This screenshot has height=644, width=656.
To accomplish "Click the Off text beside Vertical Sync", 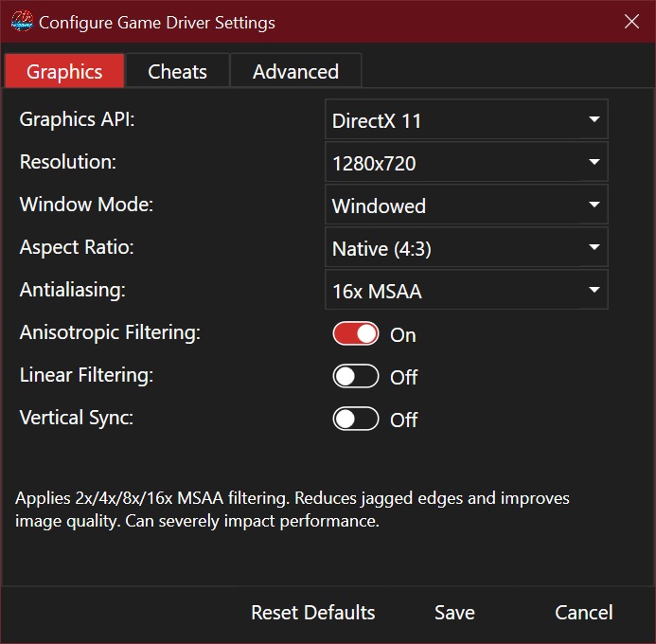I will click(403, 420).
